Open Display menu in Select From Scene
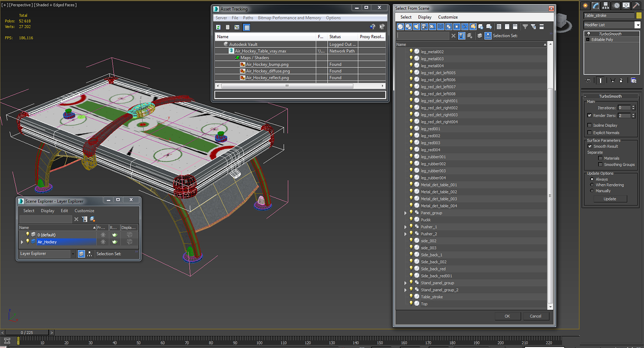644x348 pixels. (425, 17)
